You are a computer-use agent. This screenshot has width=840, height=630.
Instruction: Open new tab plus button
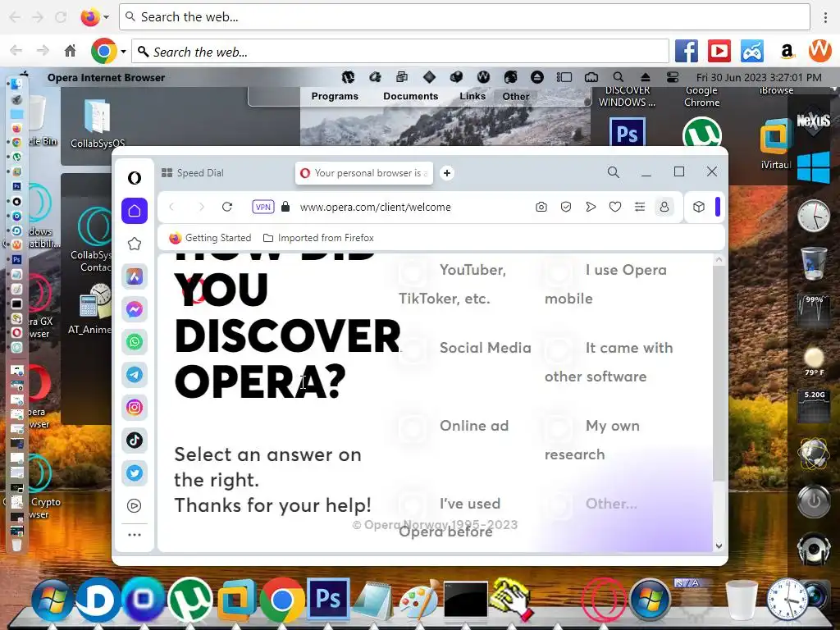pyautogui.click(x=447, y=173)
